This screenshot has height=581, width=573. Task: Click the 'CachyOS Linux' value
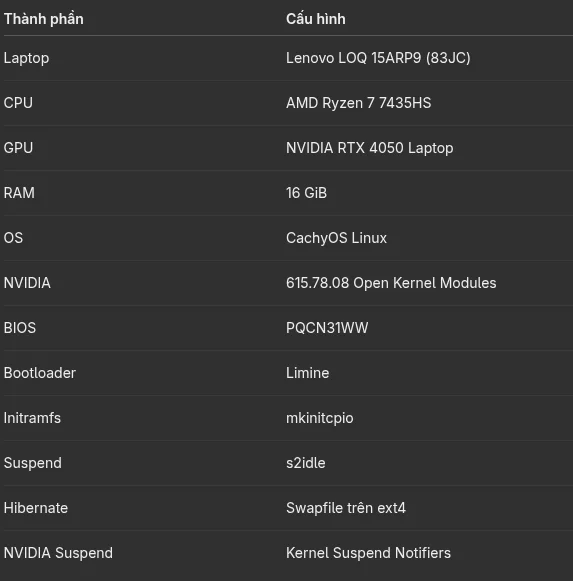tap(336, 238)
